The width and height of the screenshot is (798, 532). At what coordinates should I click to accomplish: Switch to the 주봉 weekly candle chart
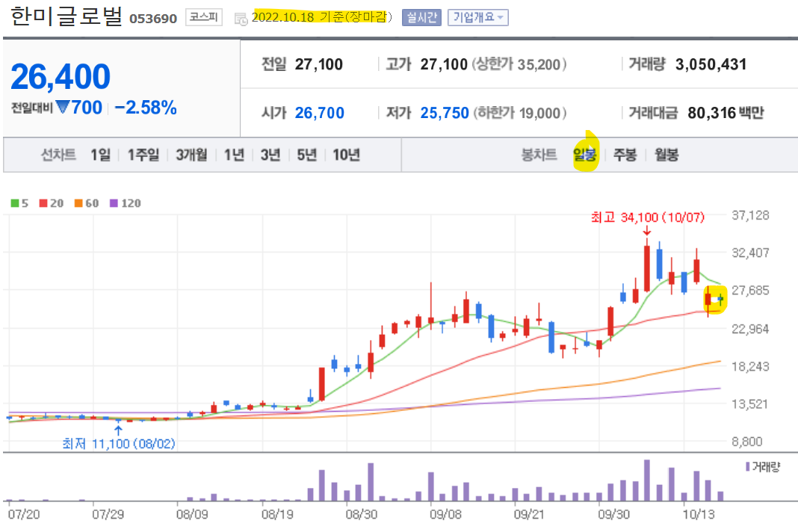[x=625, y=155]
